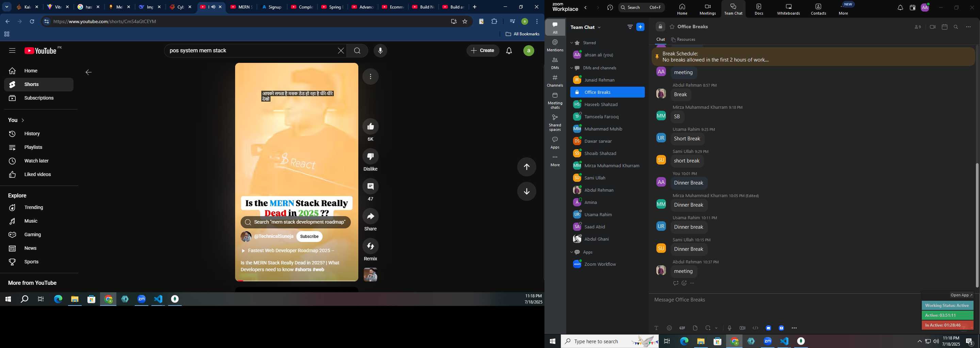The image size is (980, 348).
Task: Select Subscriptions in YouTube sidebar
Action: click(39, 98)
